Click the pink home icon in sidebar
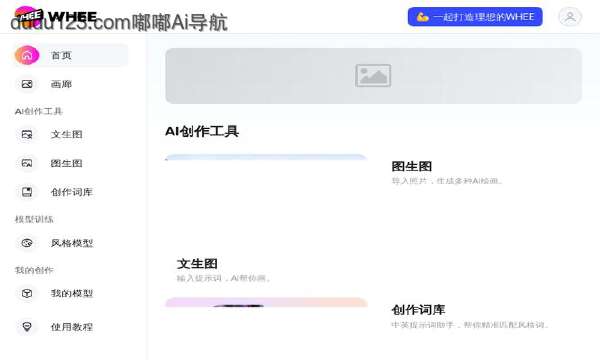Viewport: 600px width, 360px height. [x=27, y=55]
